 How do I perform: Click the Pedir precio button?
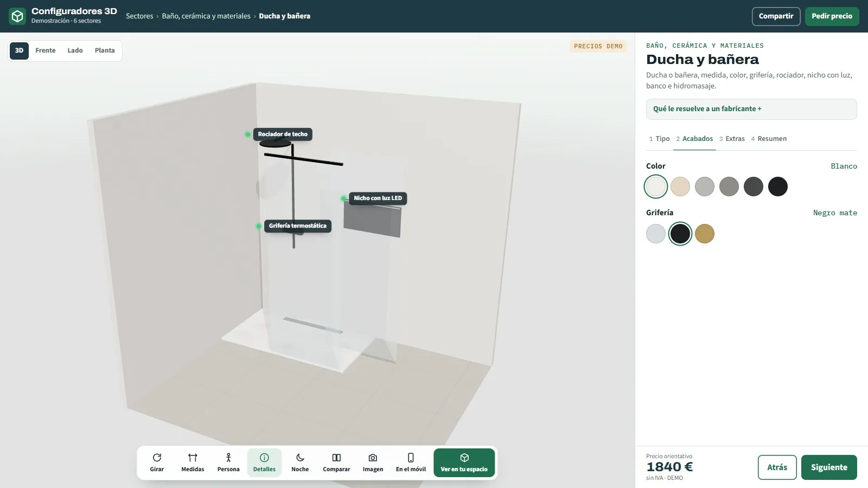click(x=832, y=16)
